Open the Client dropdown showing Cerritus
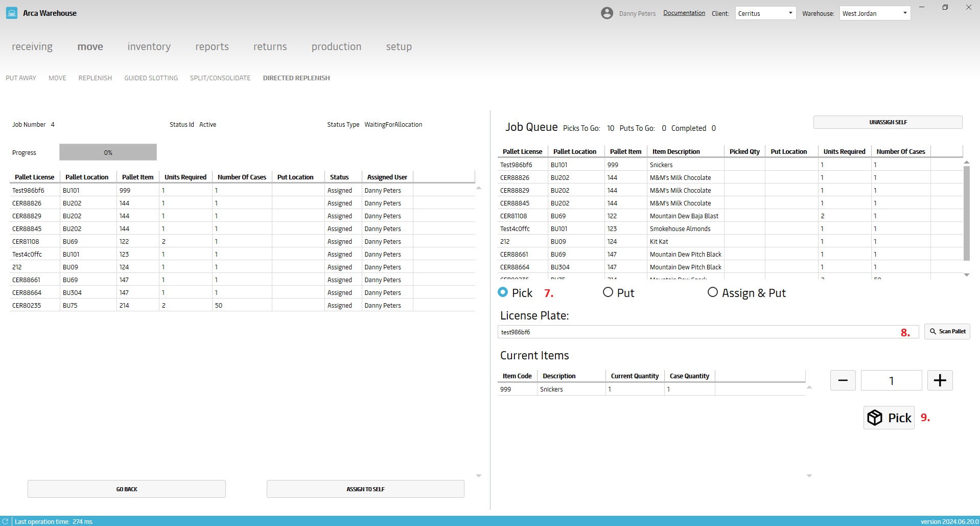 (x=765, y=13)
